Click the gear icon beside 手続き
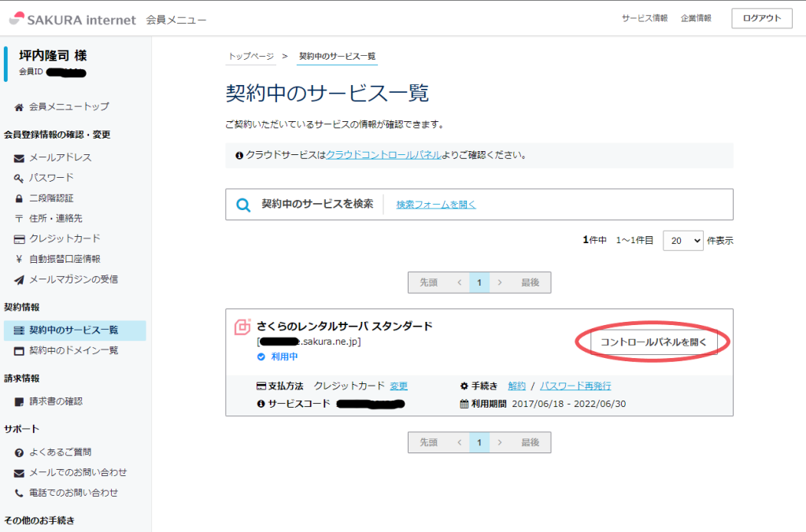The height and width of the screenshot is (532, 806). coord(464,386)
